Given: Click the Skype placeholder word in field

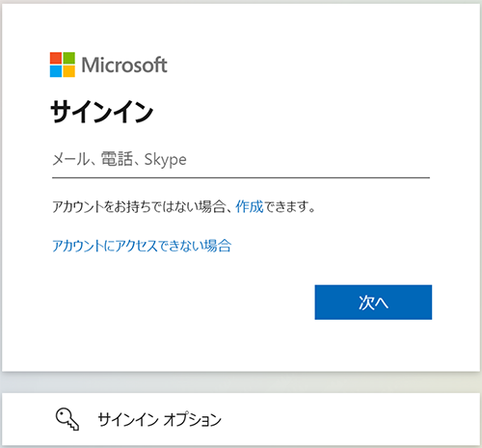Looking at the screenshot, I should coord(165,160).
